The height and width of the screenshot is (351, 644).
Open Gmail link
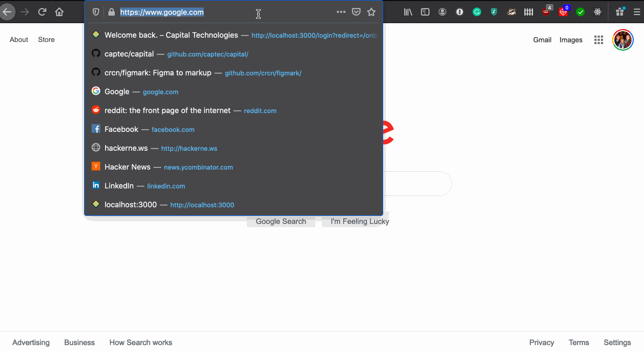click(x=542, y=40)
